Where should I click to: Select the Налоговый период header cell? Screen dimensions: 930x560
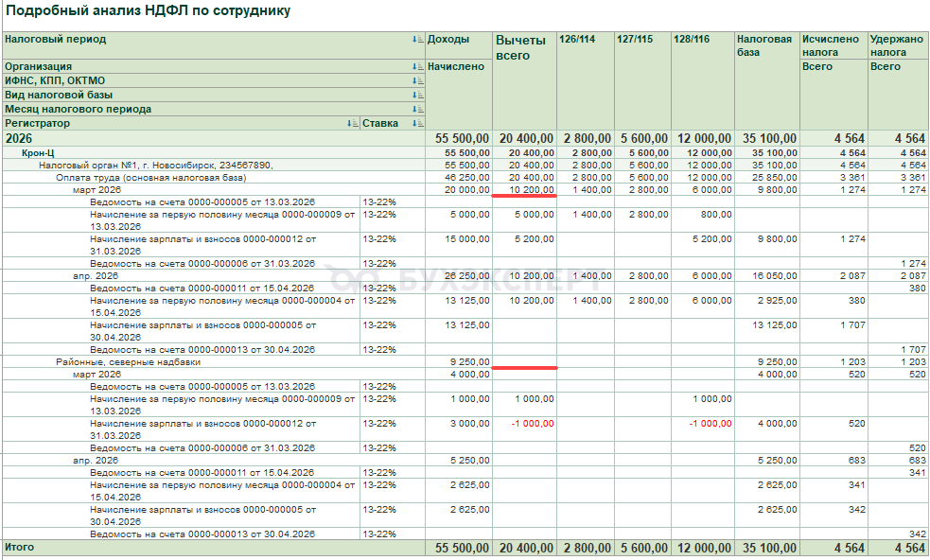(214, 45)
